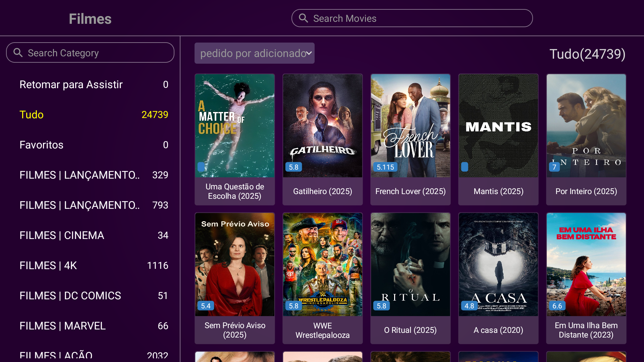Click the empty rating badge on Mantis poster
The image size is (644, 362).
click(465, 167)
